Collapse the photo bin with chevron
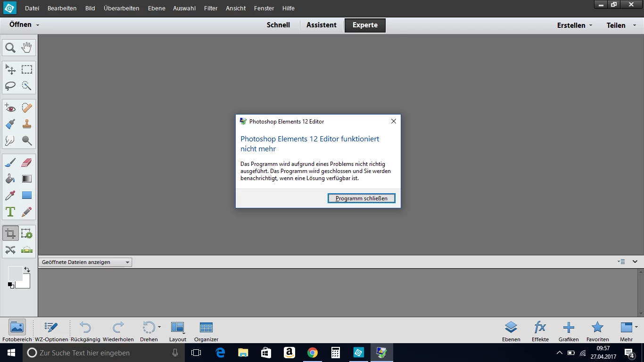Image resolution: width=644 pixels, height=362 pixels. [x=635, y=262]
